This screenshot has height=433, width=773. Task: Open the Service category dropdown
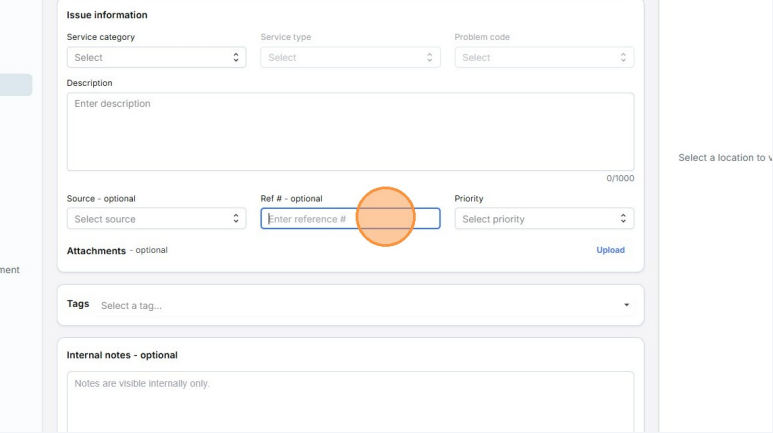[156, 58]
